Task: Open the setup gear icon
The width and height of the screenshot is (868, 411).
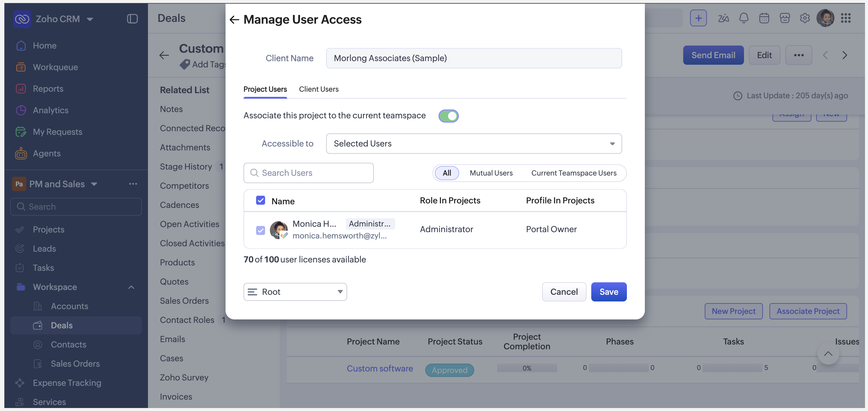Action: 805,18
